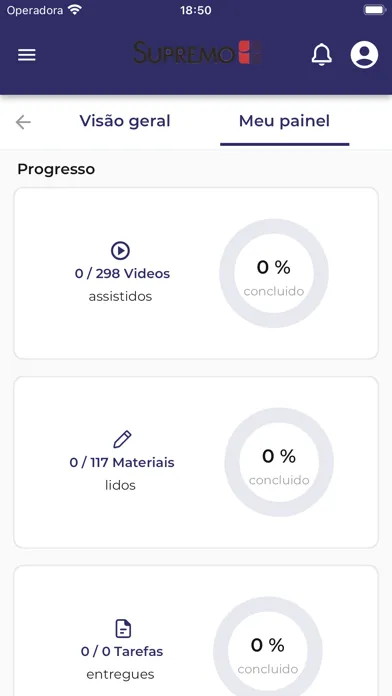Open the 0 / 0 Tarefas link
Image resolution: width=392 pixels, height=696 pixels.
pyautogui.click(x=122, y=652)
